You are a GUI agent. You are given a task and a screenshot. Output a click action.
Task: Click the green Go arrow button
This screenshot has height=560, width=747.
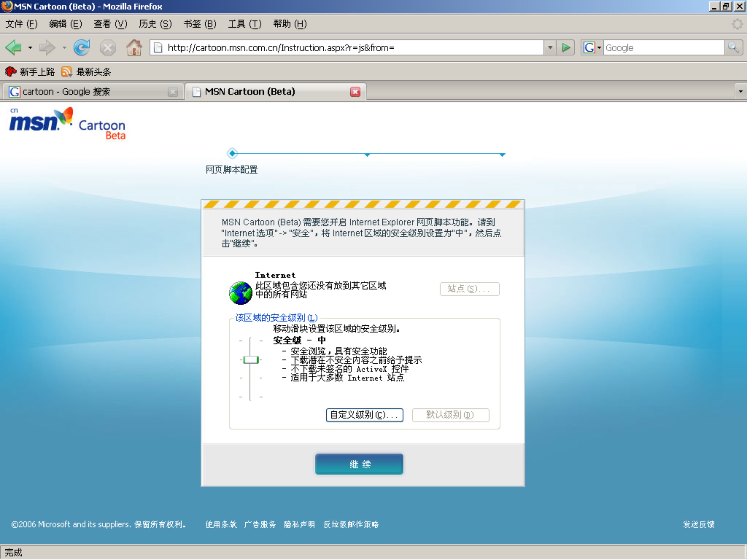tap(566, 48)
